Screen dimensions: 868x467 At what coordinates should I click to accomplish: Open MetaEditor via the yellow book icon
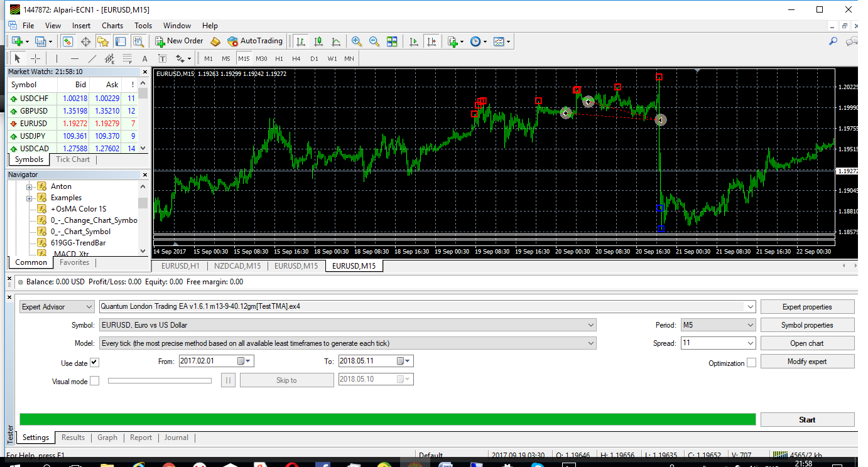pos(215,41)
